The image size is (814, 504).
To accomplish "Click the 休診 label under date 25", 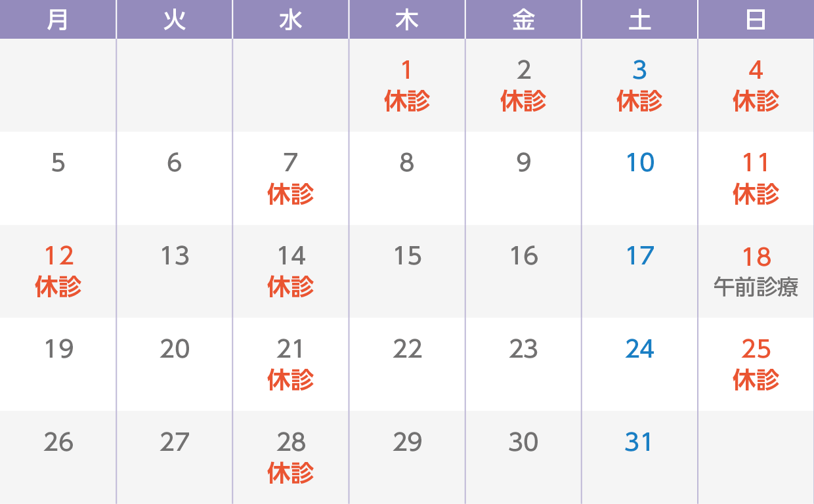I will 756,381.
